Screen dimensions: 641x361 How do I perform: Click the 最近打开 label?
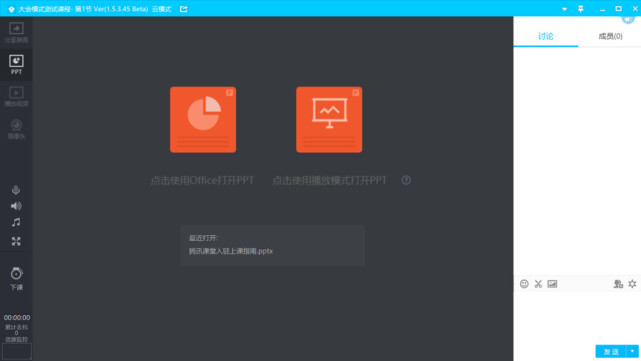(203, 238)
